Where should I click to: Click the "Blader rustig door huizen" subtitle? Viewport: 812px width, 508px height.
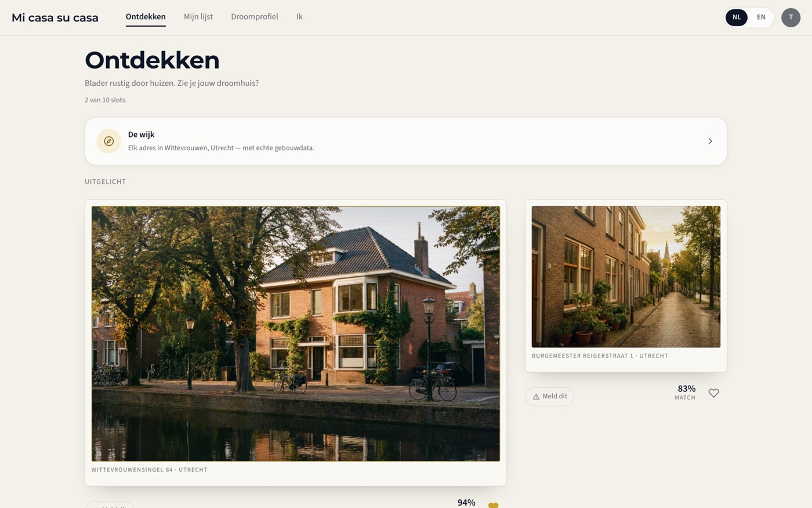click(x=172, y=83)
